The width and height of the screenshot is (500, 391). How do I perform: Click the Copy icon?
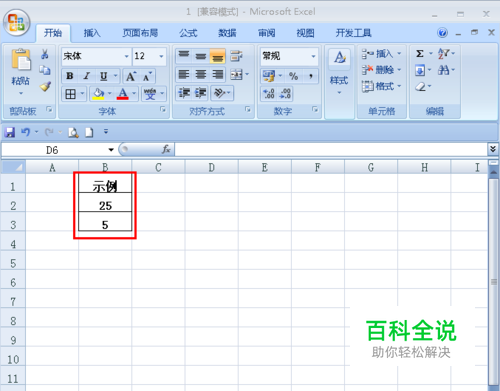coord(45,70)
